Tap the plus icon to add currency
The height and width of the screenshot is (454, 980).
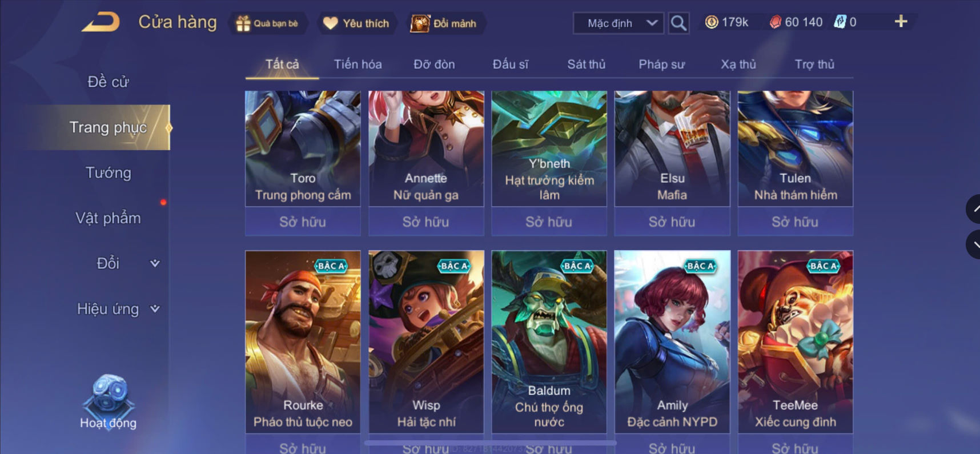(x=901, y=22)
